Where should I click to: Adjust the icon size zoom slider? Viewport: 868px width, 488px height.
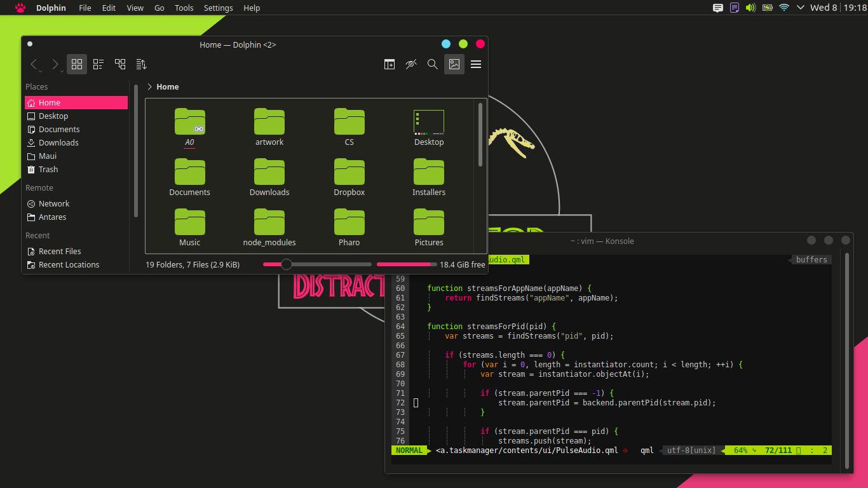click(x=286, y=264)
